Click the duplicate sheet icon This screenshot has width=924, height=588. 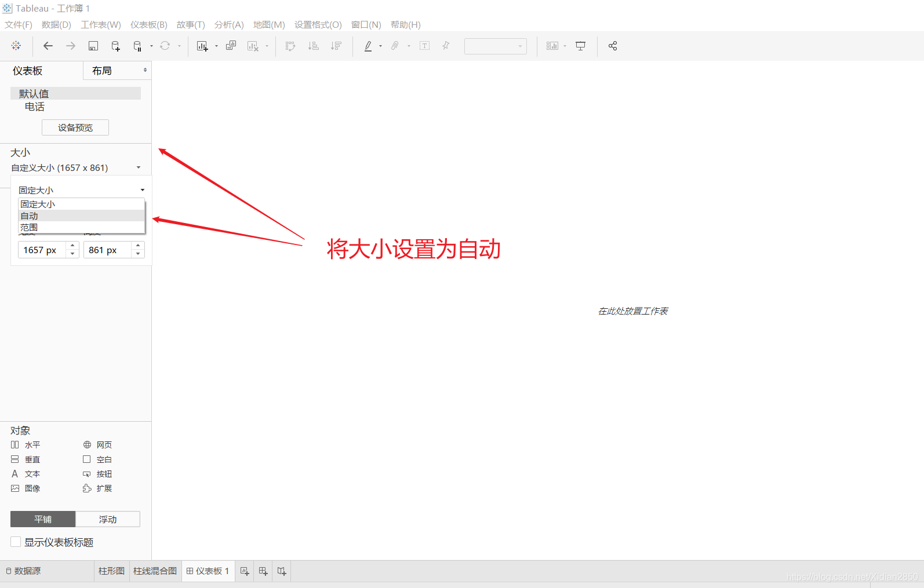(x=231, y=46)
